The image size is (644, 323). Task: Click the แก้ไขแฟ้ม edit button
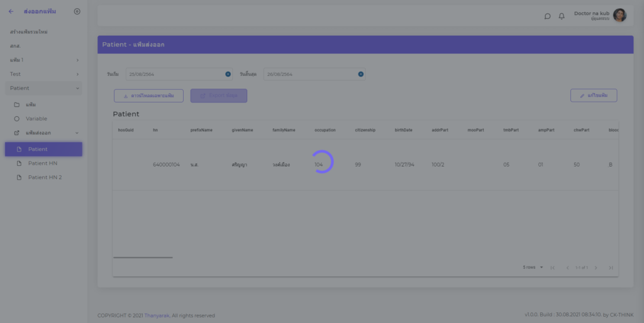pos(593,96)
